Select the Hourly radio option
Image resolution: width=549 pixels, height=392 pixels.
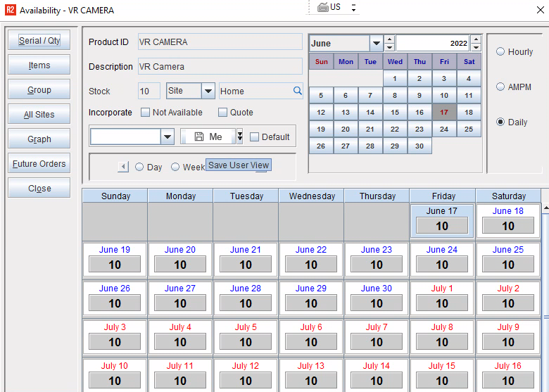tap(500, 52)
